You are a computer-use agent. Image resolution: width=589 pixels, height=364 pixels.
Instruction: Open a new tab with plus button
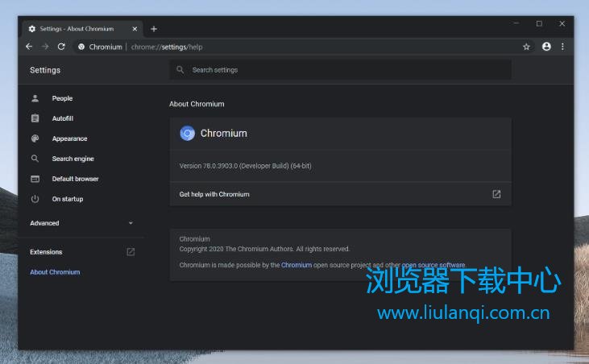point(154,29)
